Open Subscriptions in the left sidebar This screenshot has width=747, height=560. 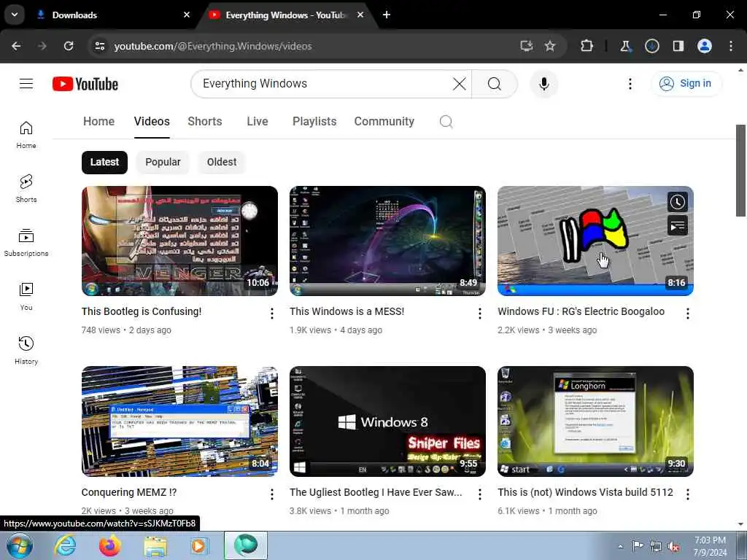coord(26,242)
